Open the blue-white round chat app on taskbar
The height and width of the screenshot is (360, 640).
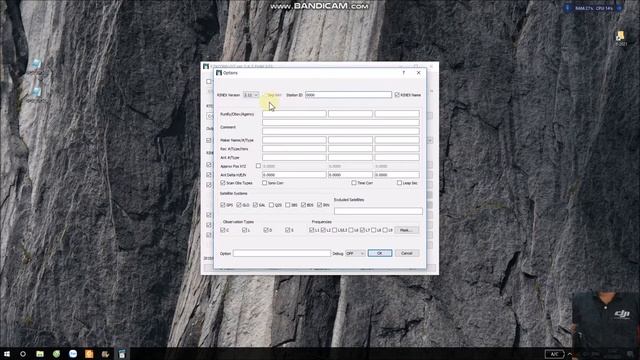coord(73,354)
